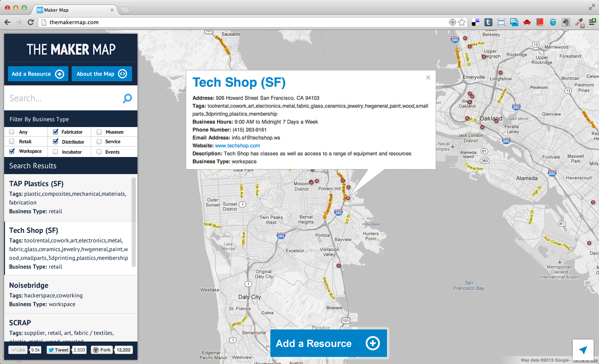
Task: Open the Delicious extension icon
Action: tap(475, 22)
